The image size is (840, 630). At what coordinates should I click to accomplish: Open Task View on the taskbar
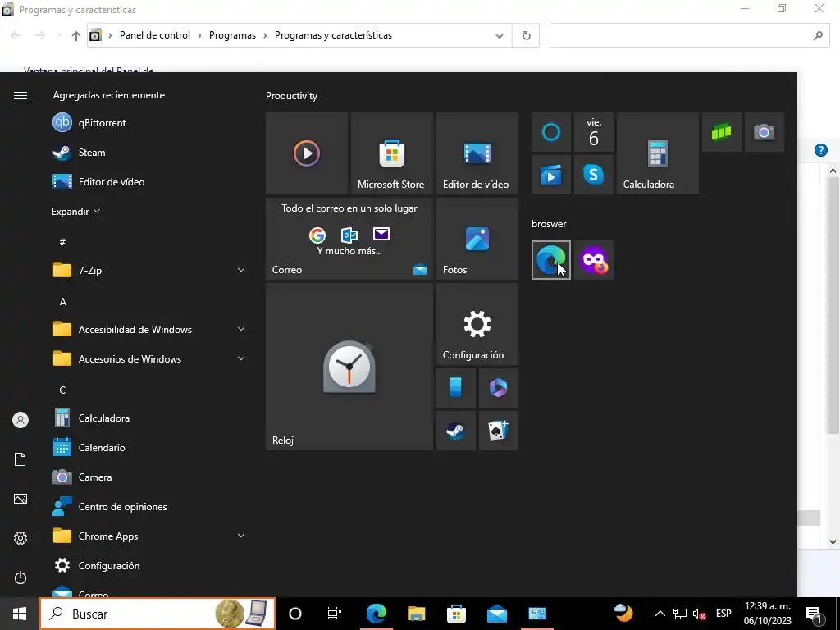tap(335, 614)
